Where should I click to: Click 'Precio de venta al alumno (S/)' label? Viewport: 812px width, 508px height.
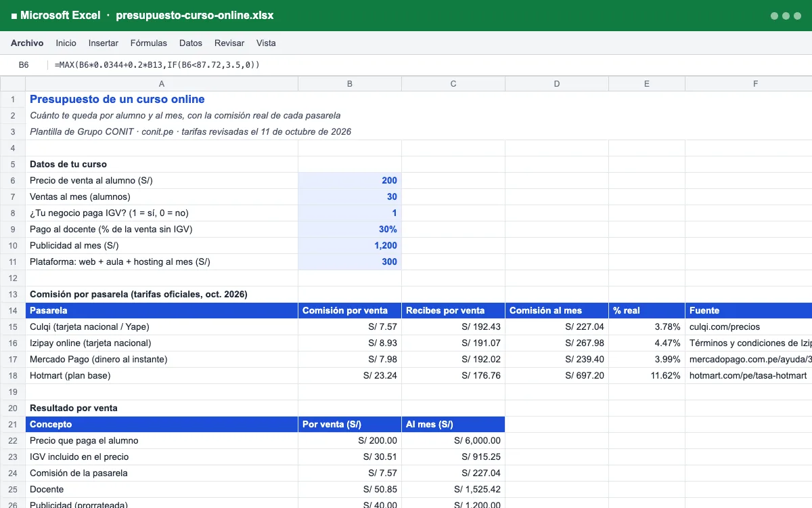(92, 180)
